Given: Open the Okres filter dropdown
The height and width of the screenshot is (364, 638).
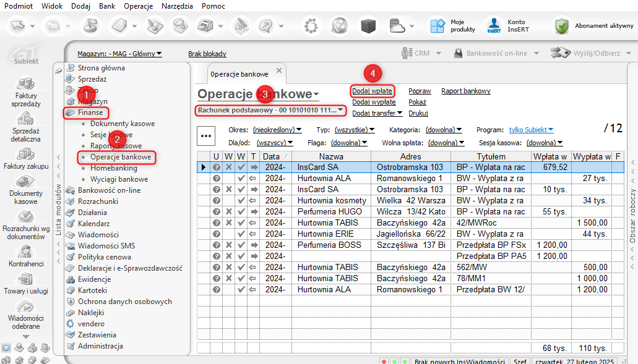Looking at the screenshot, I should pyautogui.click(x=277, y=130).
